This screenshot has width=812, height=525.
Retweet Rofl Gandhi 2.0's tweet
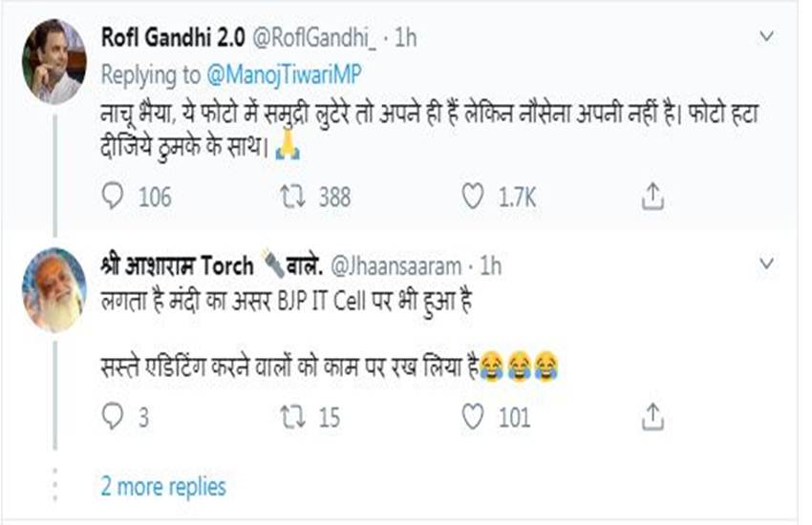pyautogui.click(x=291, y=197)
